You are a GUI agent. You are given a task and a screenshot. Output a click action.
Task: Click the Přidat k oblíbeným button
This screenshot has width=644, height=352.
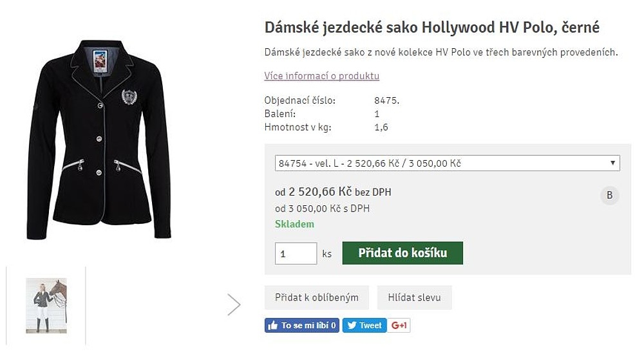pyautogui.click(x=316, y=297)
